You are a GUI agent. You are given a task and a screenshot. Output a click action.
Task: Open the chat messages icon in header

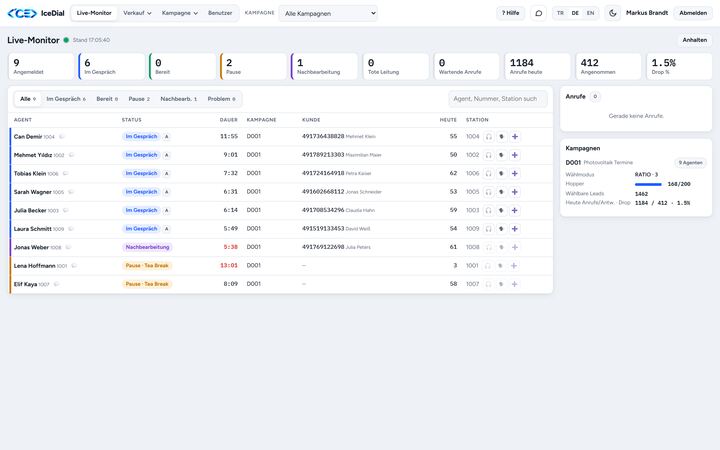point(539,13)
